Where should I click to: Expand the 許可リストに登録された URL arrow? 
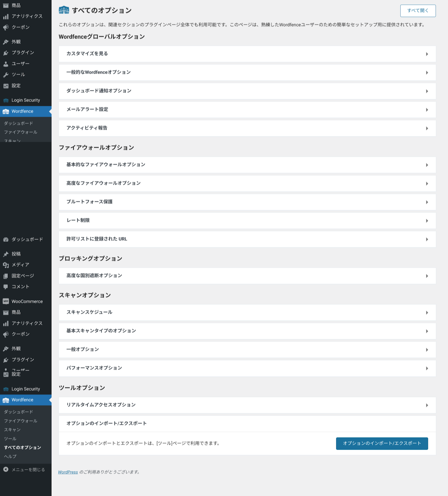tap(427, 239)
